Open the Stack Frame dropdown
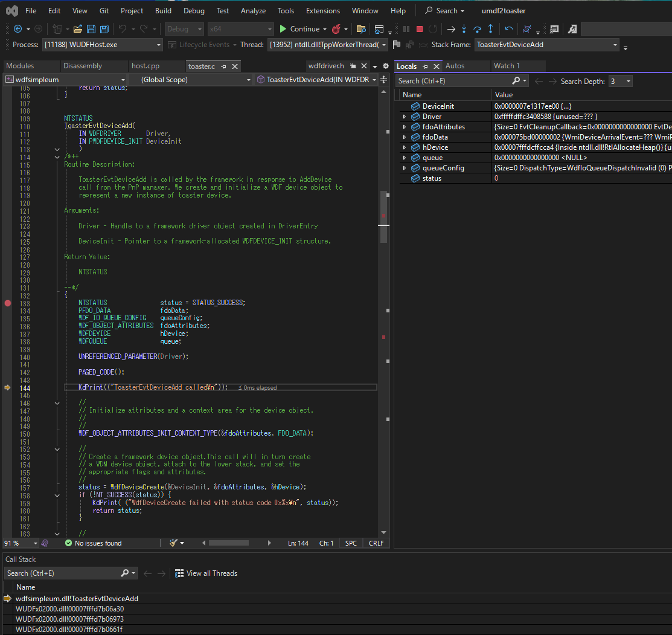This screenshot has width=672, height=635. [615, 45]
